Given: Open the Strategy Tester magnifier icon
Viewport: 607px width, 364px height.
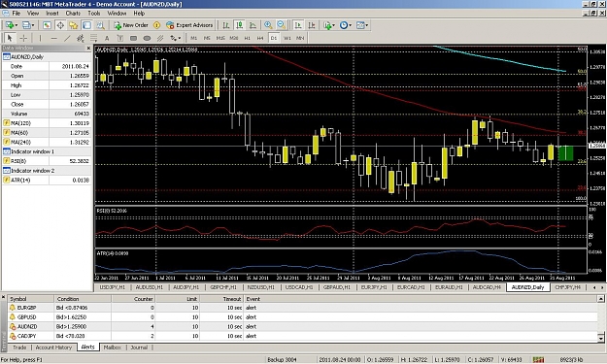Looking at the screenshot, I should pyautogui.click(x=100, y=25).
